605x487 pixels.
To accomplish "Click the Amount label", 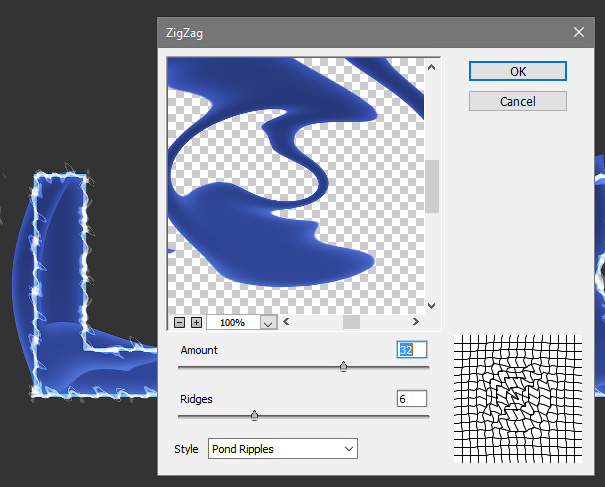I will point(199,350).
